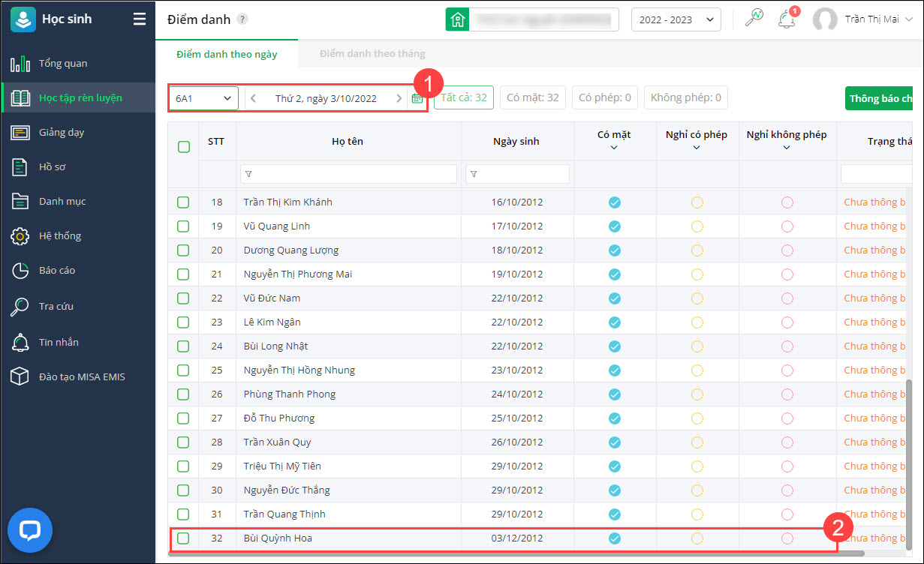924x564 pixels.
Task: Click the green Thông báo button
Action: click(x=880, y=98)
